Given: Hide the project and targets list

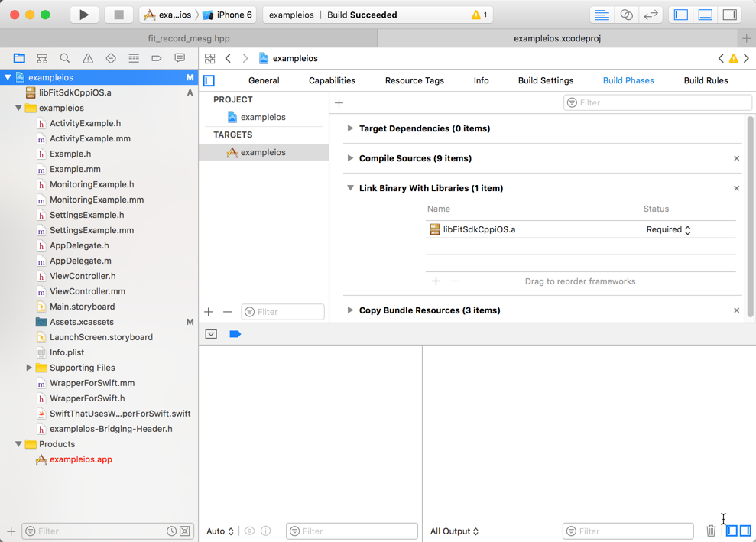Looking at the screenshot, I should tap(209, 80).
